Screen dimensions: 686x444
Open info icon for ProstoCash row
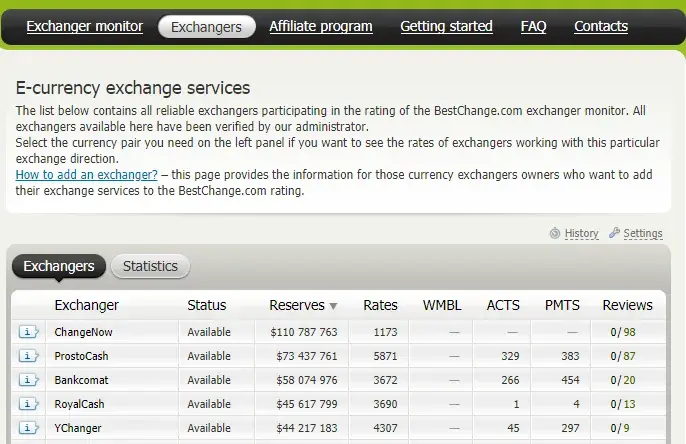(x=27, y=356)
